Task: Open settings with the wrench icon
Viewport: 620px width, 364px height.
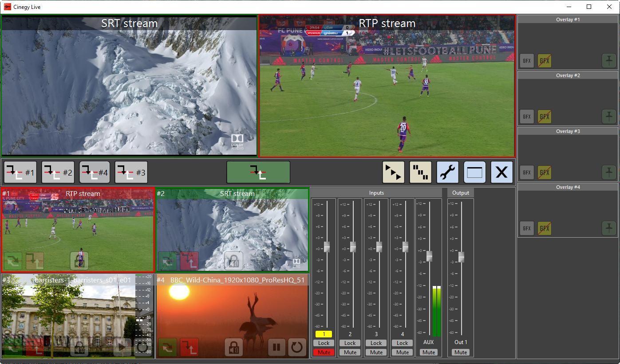Action: tap(448, 172)
